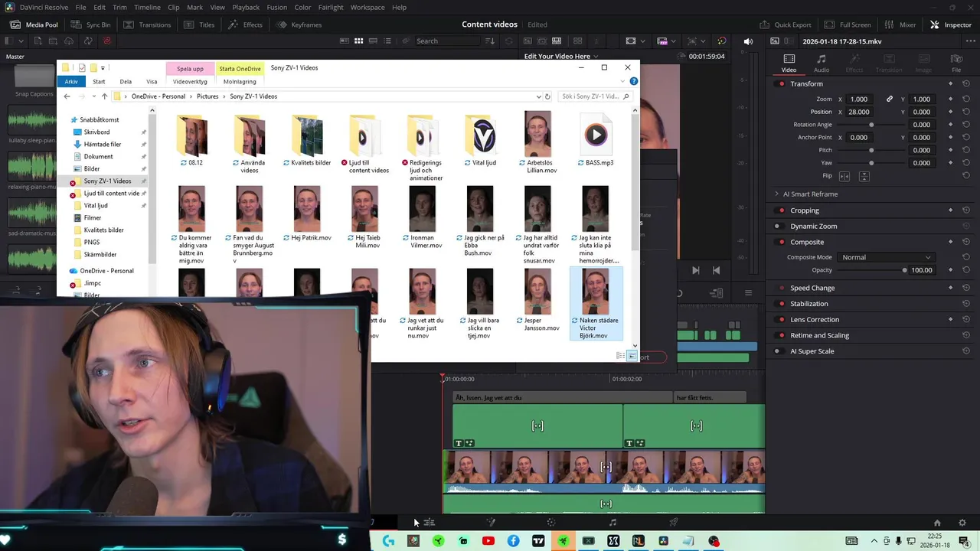Switch to the Fairlight page icon

click(x=612, y=523)
